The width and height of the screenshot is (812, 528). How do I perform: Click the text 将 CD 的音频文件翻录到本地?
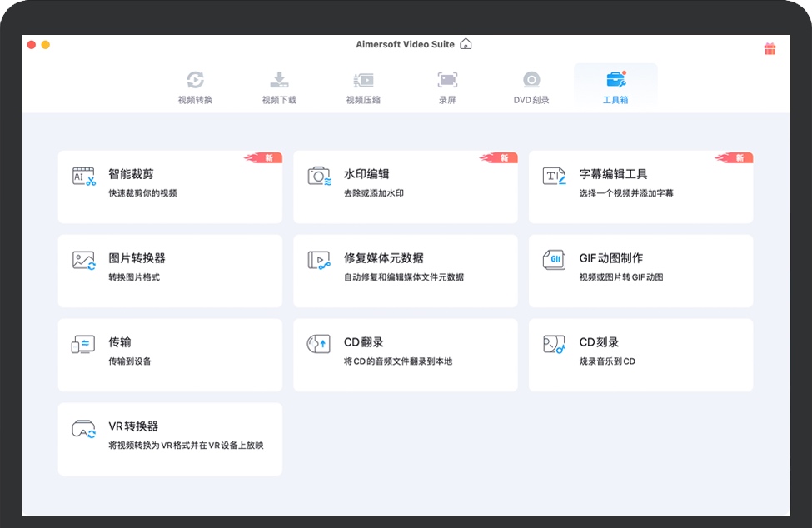click(398, 361)
